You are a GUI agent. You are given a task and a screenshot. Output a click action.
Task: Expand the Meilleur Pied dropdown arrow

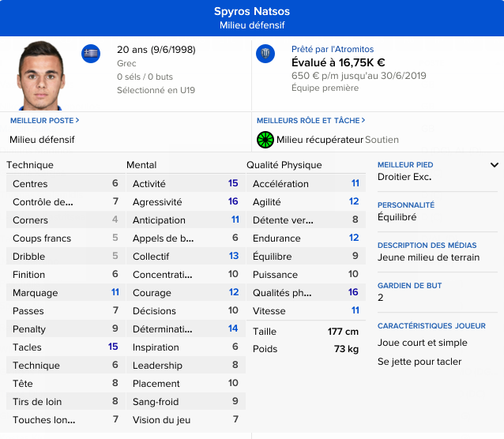point(495,165)
